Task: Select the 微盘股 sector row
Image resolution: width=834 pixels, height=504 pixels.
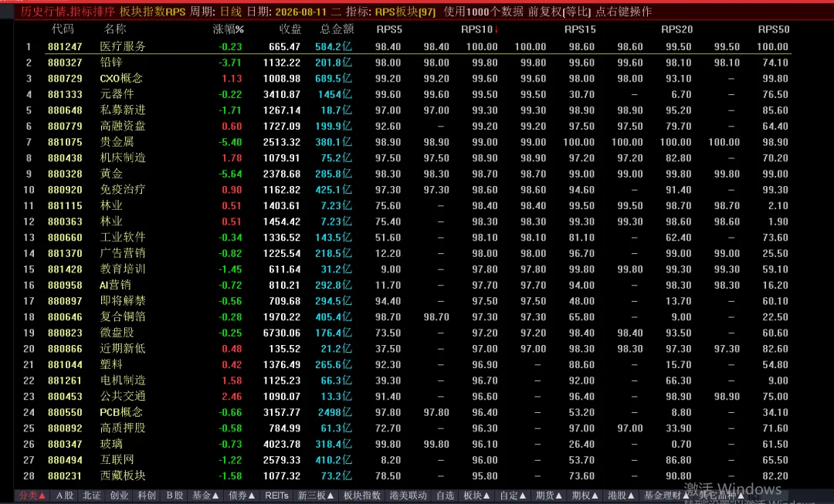Action: (117, 333)
